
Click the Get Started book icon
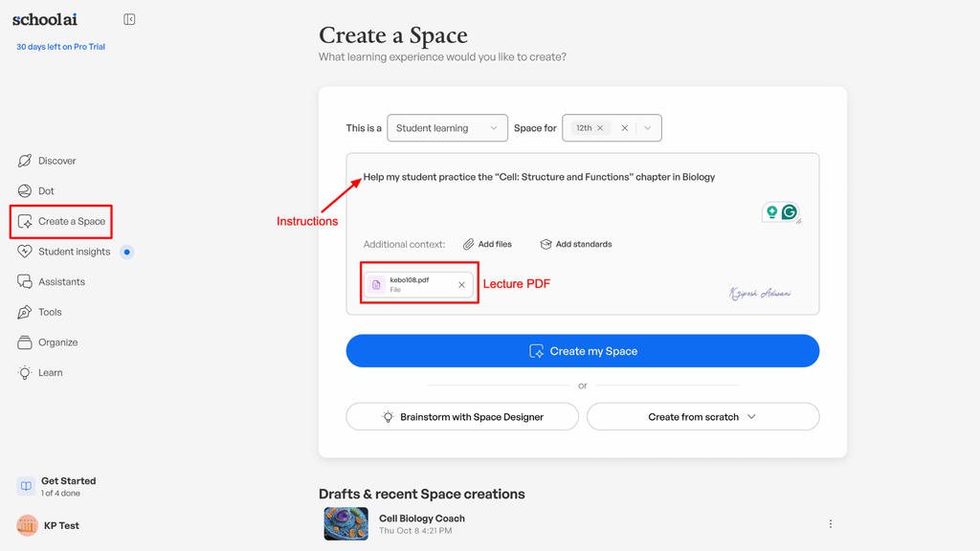26,486
